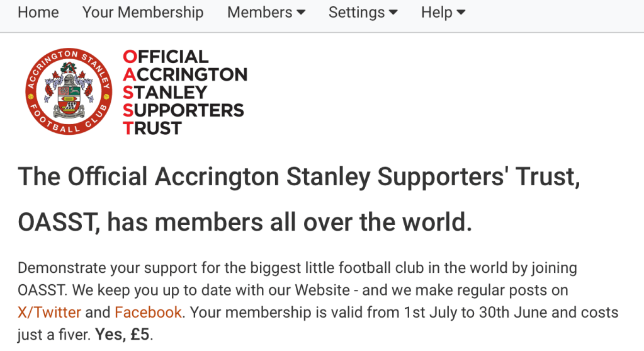Click the 'has members all over the world' heading line
644x351 pixels.
coord(244,222)
